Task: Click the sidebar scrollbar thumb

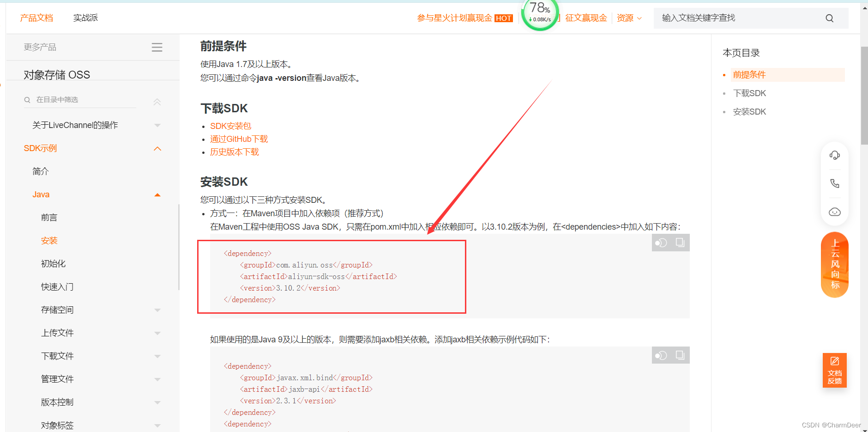Action: click(x=179, y=247)
